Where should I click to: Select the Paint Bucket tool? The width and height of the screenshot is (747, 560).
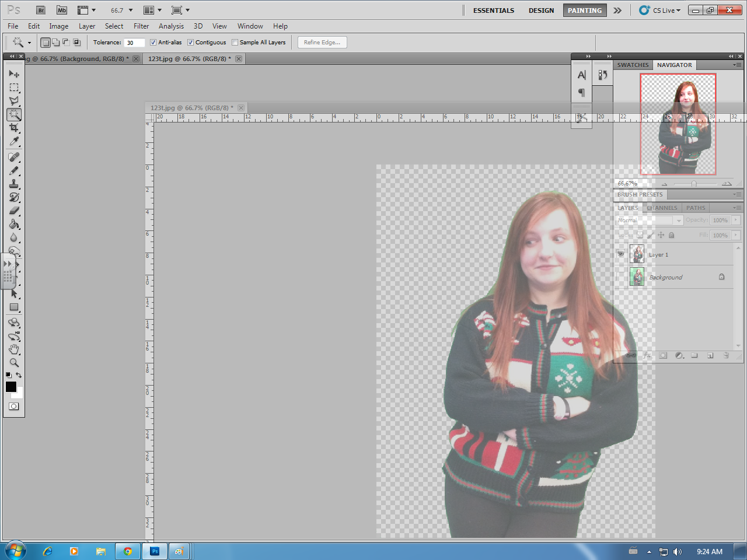[x=14, y=224]
